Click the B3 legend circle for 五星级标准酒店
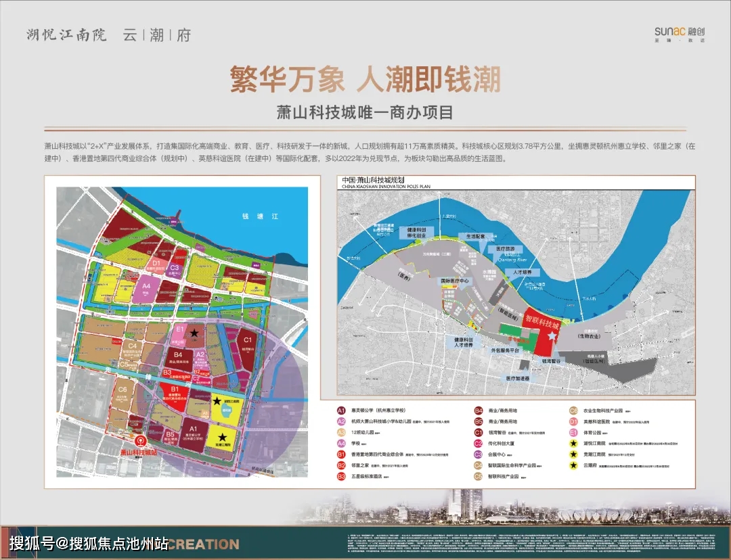Viewport: 731px width, 560px height. (x=341, y=476)
